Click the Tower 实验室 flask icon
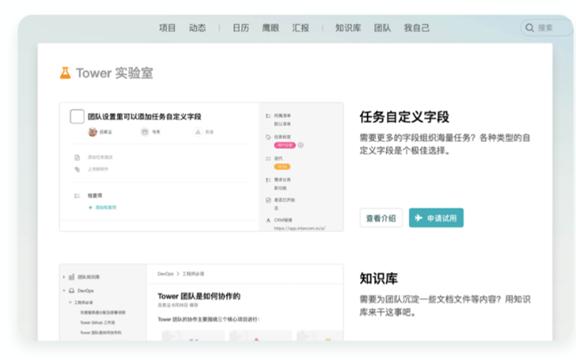576x360 pixels. 65,73
